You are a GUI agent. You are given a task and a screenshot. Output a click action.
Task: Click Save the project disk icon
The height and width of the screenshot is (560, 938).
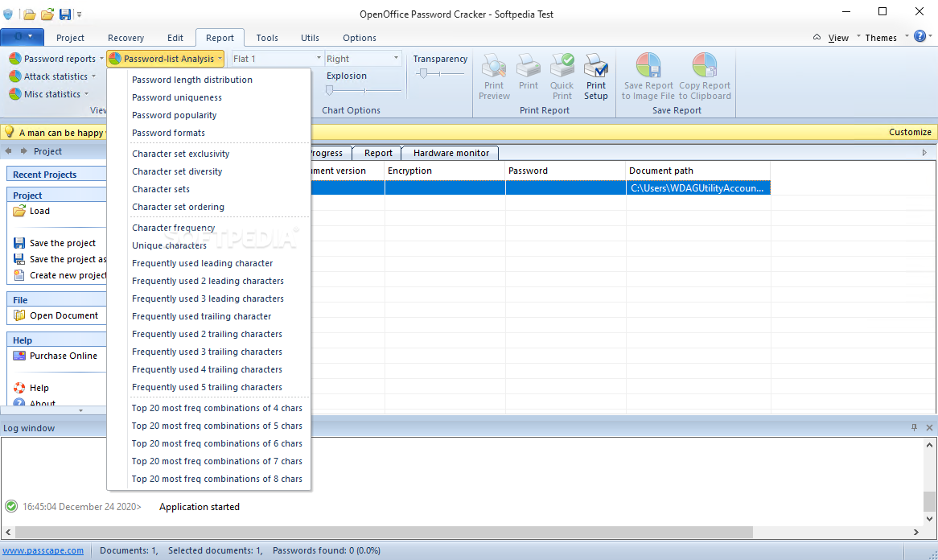click(x=19, y=243)
